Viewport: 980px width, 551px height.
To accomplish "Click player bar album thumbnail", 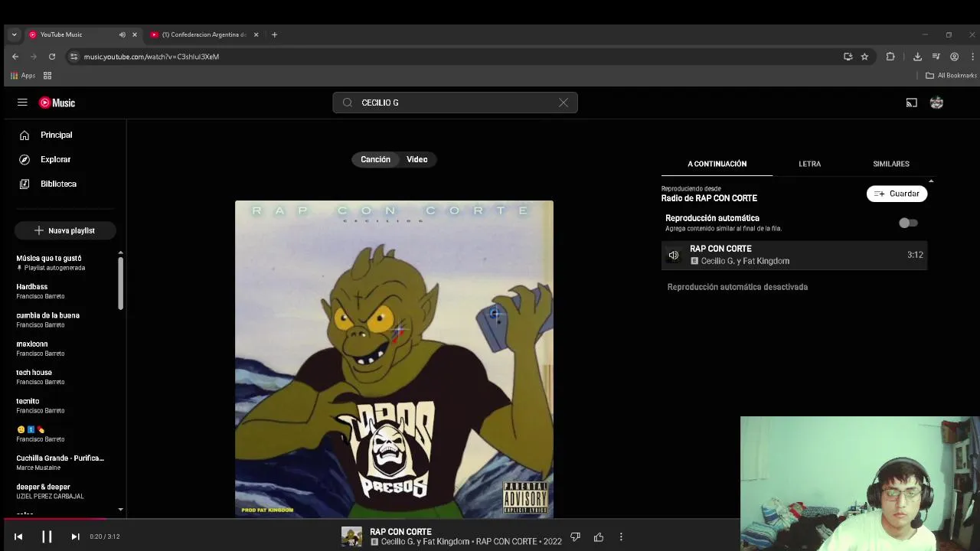I will coord(351,536).
